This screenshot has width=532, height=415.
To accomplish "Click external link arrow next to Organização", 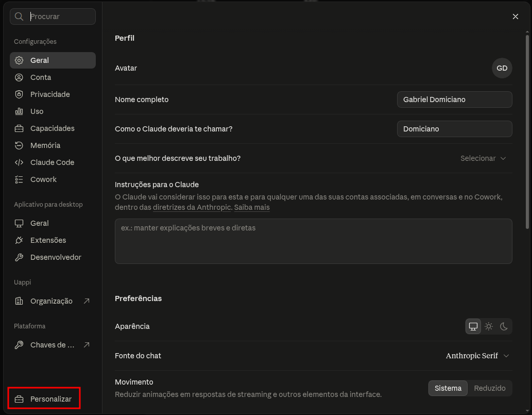I will (x=87, y=301).
